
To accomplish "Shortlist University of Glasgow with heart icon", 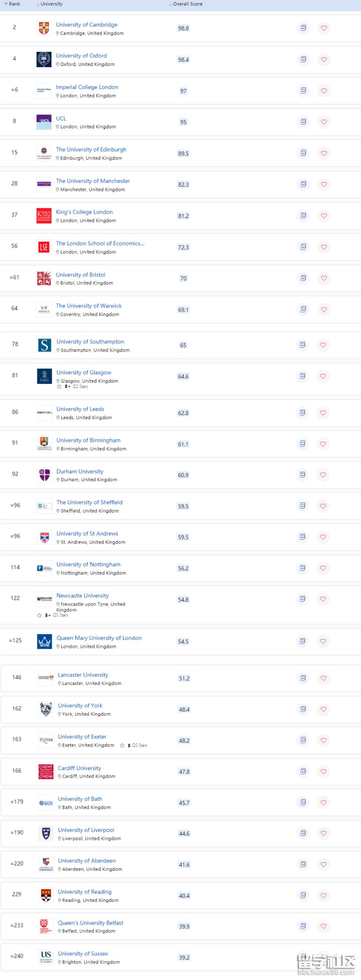I will coord(323,376).
